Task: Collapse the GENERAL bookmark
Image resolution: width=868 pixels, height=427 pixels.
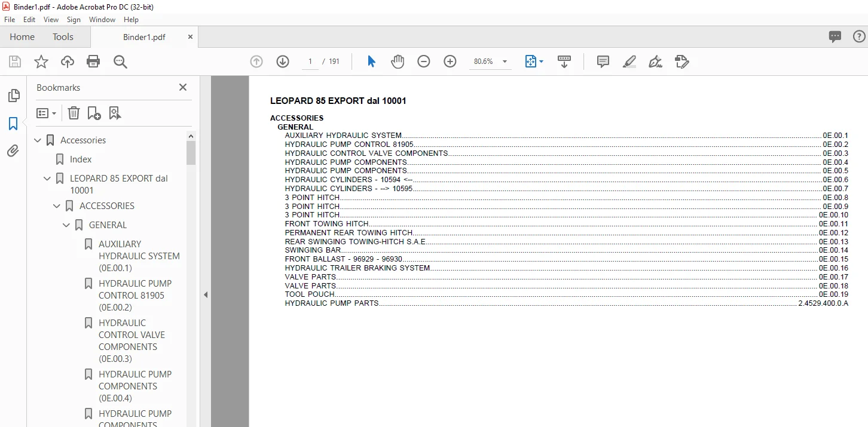Action: click(66, 225)
